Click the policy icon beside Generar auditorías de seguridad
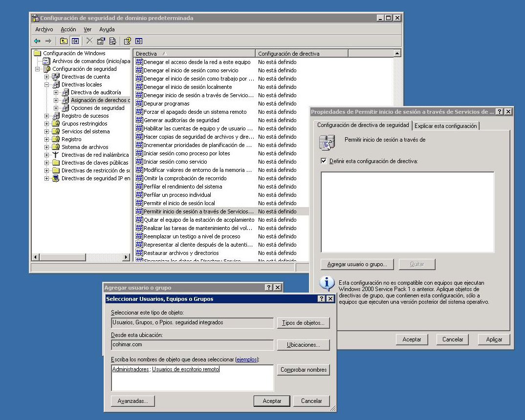This screenshot has width=525, height=420. (139, 120)
